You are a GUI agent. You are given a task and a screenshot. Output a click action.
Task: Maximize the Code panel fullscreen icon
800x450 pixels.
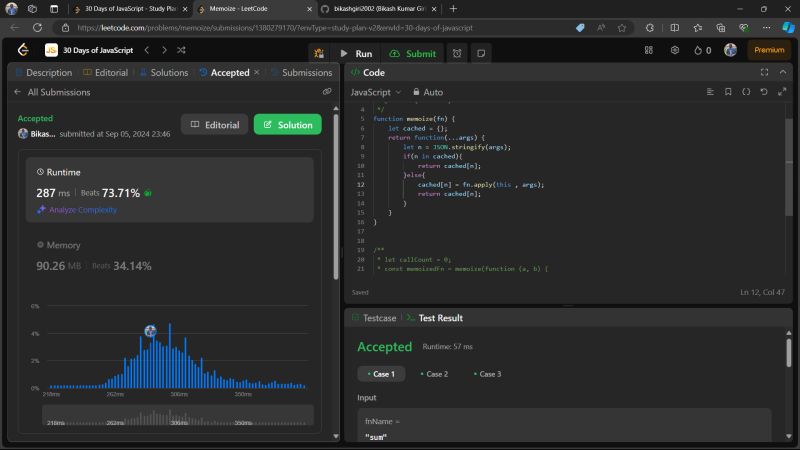(764, 72)
